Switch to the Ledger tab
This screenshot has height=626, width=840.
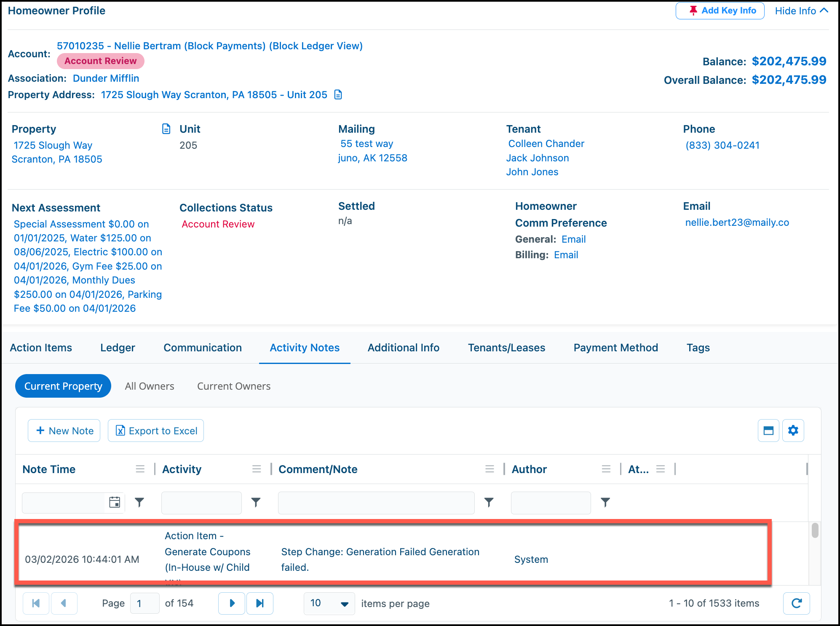coord(118,348)
